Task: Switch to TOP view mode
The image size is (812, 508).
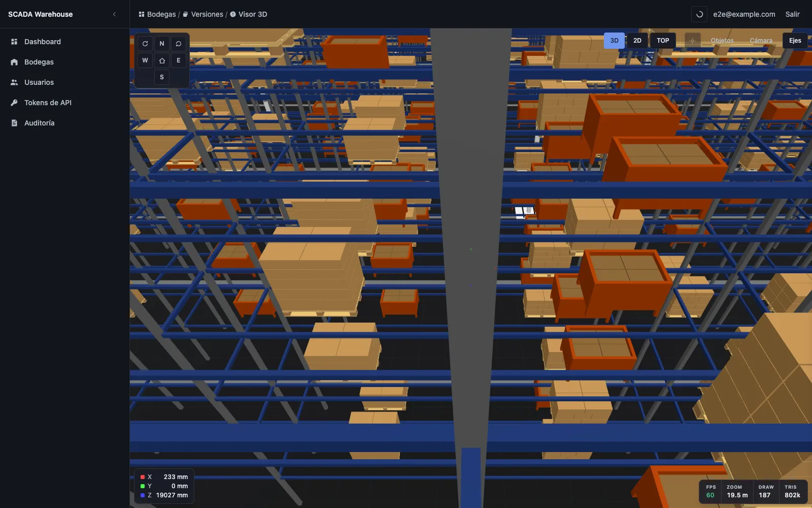Action: coord(663,41)
